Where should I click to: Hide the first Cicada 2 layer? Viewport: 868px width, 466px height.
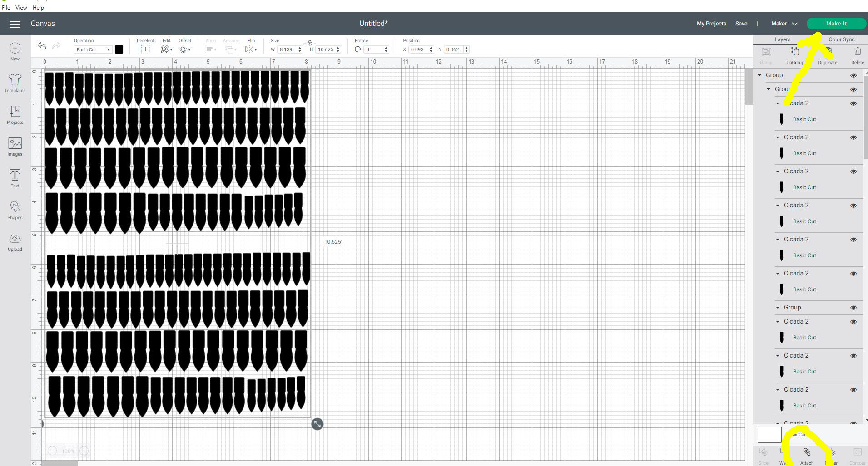pos(853,103)
